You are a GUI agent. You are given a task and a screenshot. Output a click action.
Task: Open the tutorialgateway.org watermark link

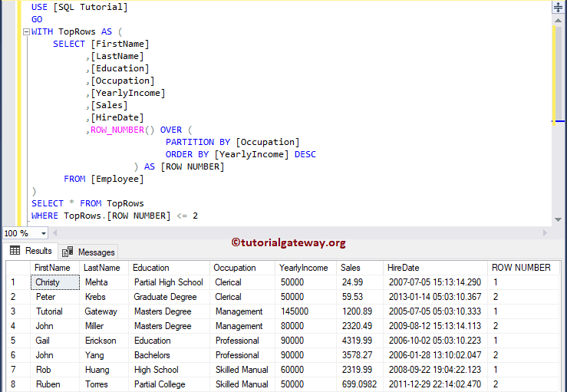click(288, 242)
